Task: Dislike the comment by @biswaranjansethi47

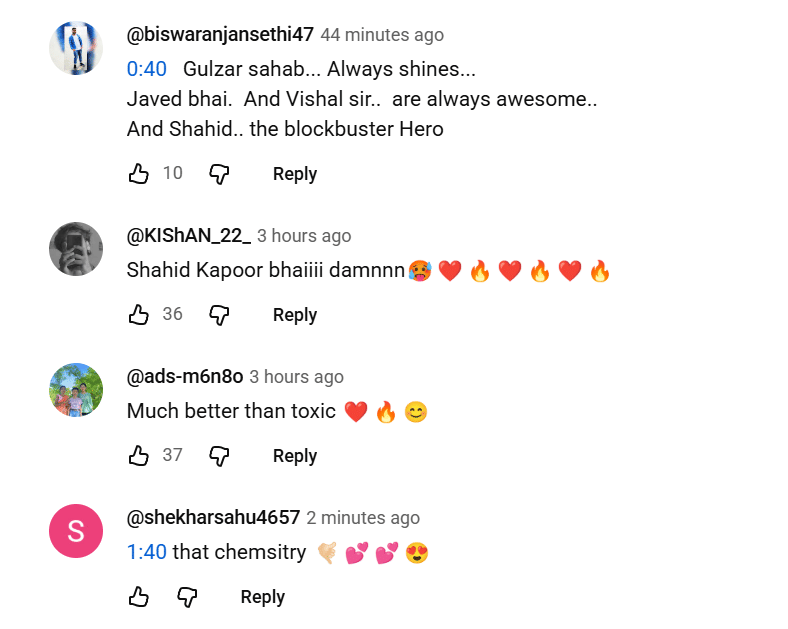Action: pyautogui.click(x=219, y=174)
